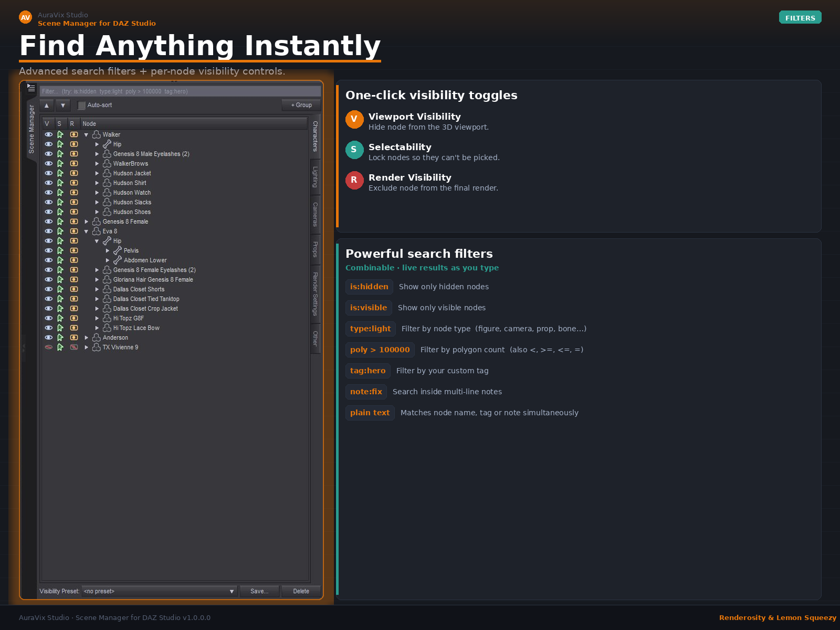
Task: Toggle render visibility for Walker
Action: (74, 134)
